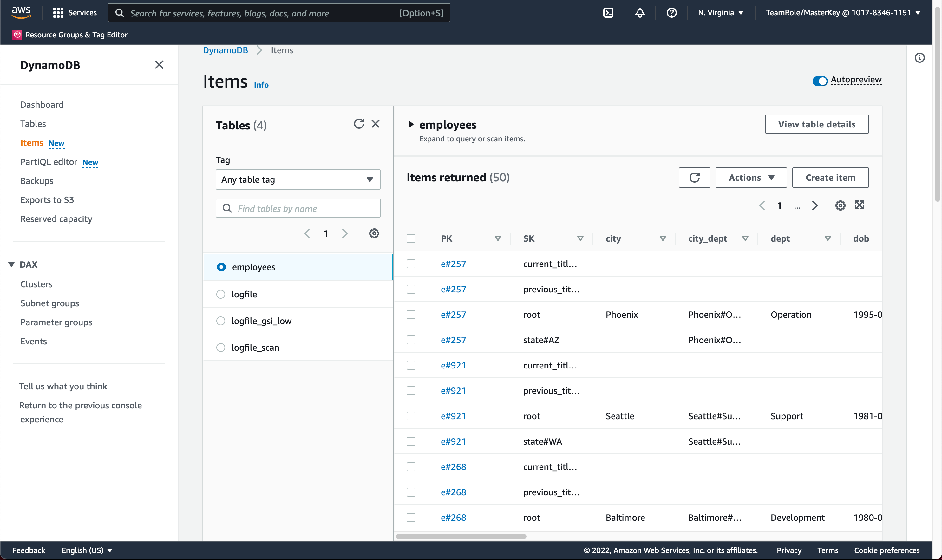This screenshot has height=560, width=942.
Task: Expand the employees query section
Action: pyautogui.click(x=411, y=125)
